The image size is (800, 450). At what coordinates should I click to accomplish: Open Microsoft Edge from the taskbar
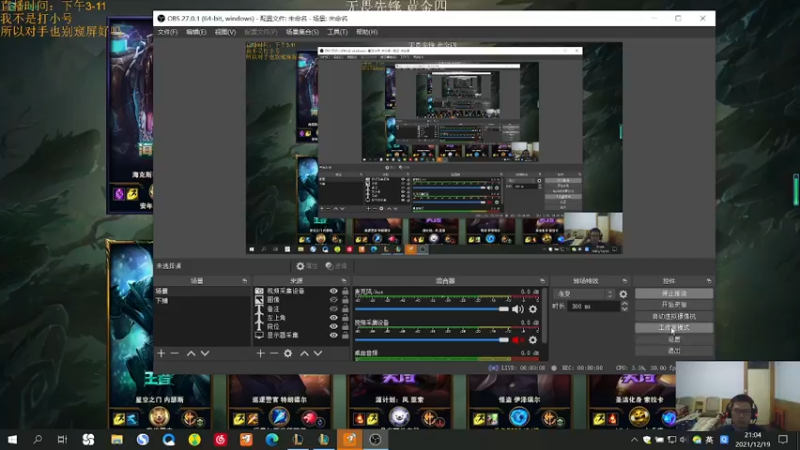coord(272,439)
